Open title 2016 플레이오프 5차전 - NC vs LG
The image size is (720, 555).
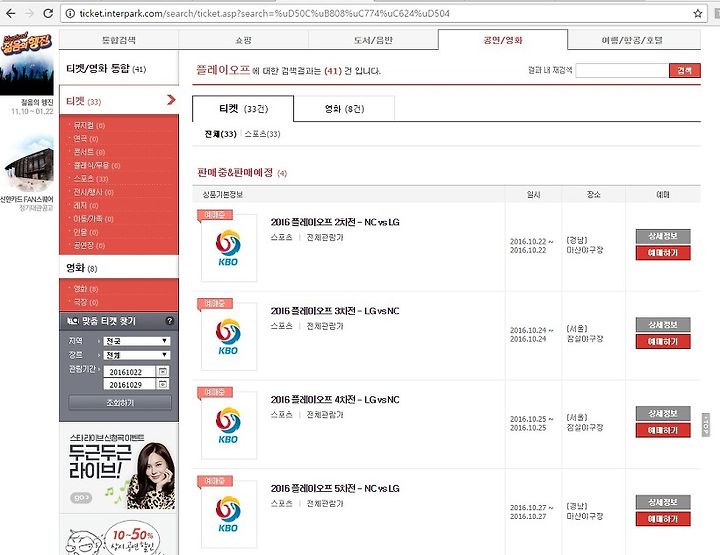335,488
